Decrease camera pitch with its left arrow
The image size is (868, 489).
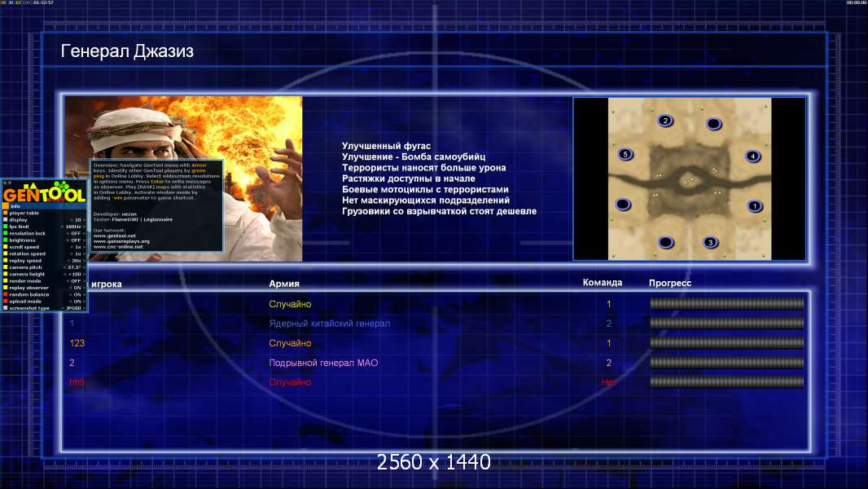[64, 267]
